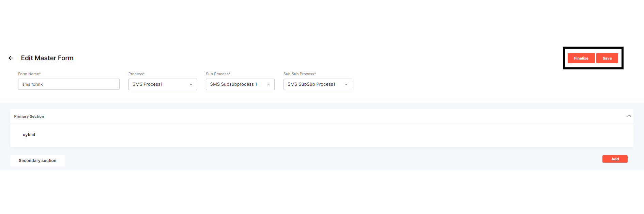
Task: Click the 'Process*' field label
Action: [136, 74]
